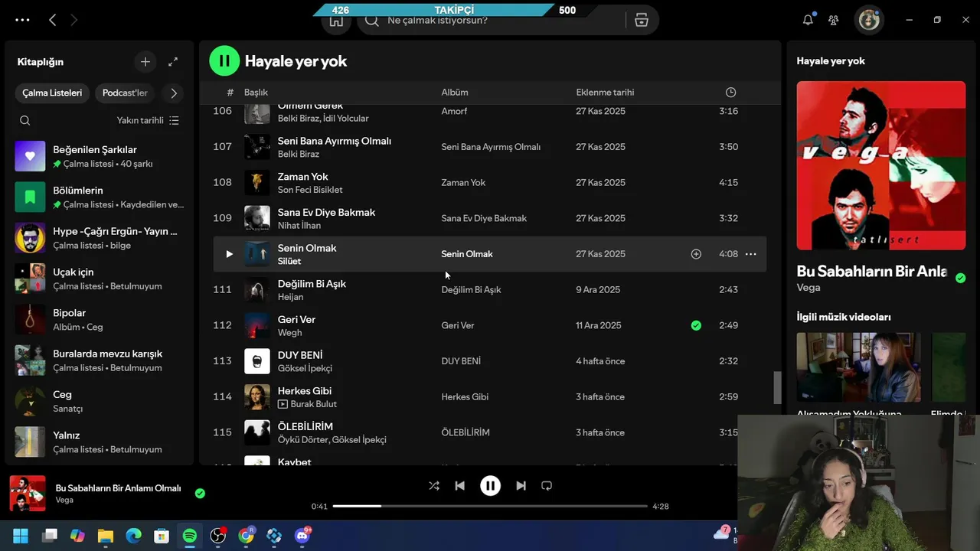Open Discord from taskbar
Image resolution: width=980 pixels, height=551 pixels.
coord(302,536)
